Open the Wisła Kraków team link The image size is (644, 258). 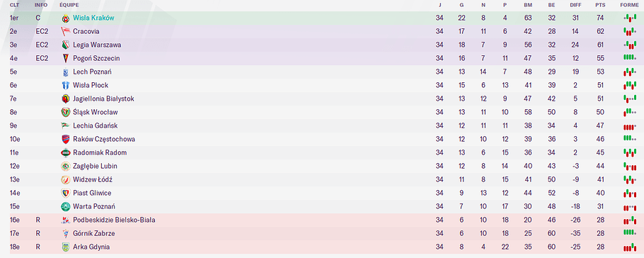pyautogui.click(x=93, y=18)
